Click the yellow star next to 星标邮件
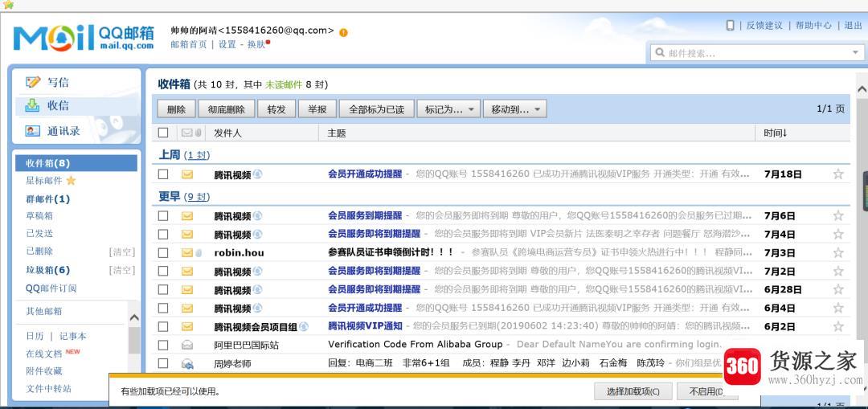This screenshot has width=868, height=409. click(x=71, y=181)
